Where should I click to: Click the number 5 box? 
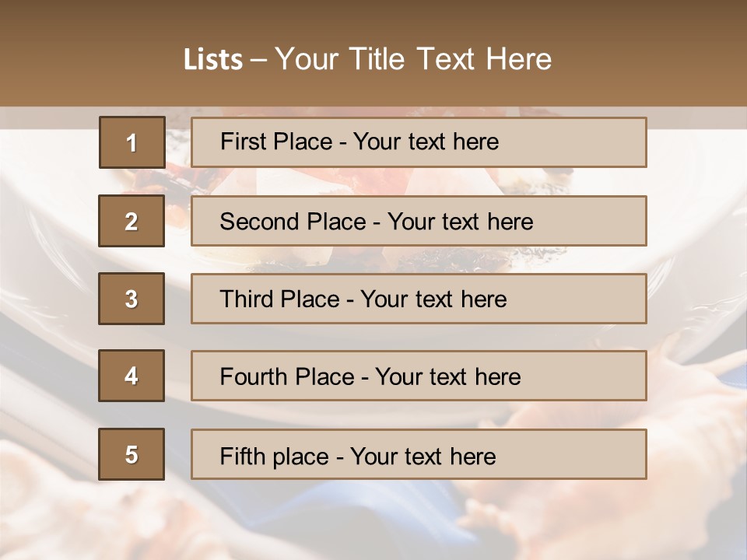coord(132,454)
